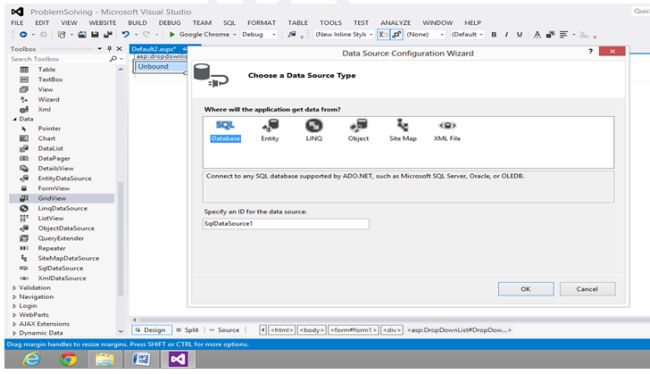Start debugging with the green play icon

pos(172,34)
